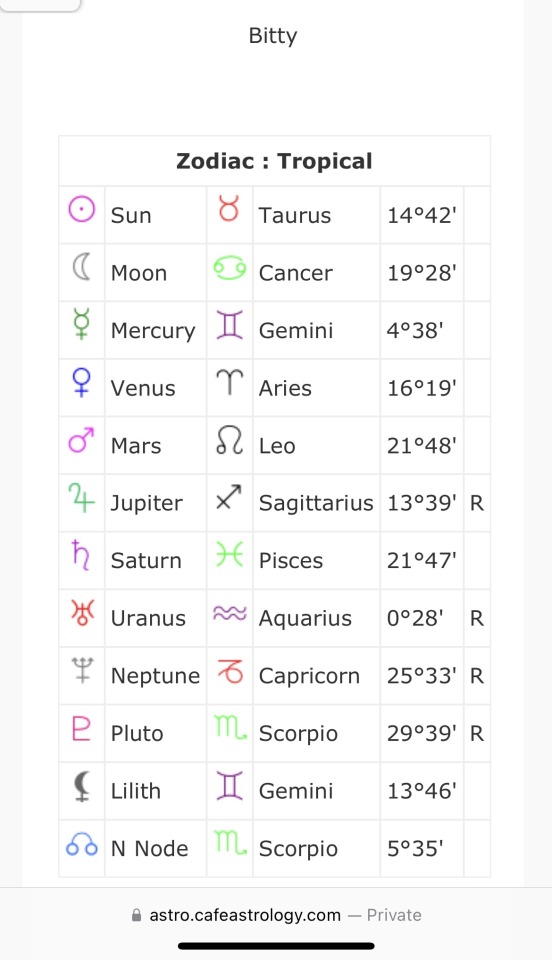Screen dimensions: 552x960
Task: Click the Zodiac : Tropical table header
Action: [274, 161]
